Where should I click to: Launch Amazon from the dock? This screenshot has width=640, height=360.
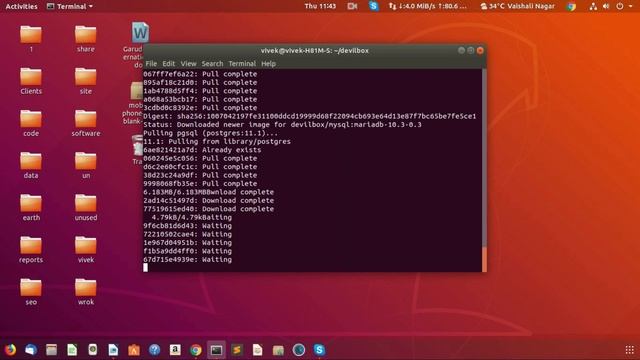[x=175, y=350]
